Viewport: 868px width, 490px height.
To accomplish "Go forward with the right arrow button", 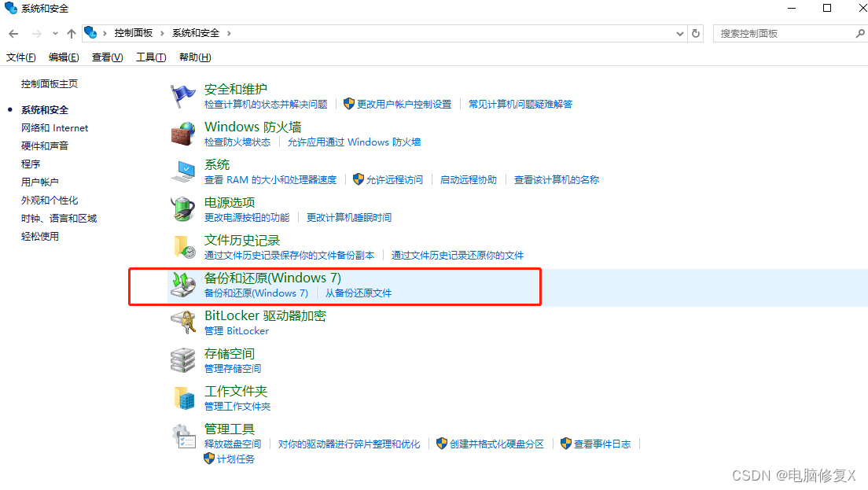I will coord(36,34).
